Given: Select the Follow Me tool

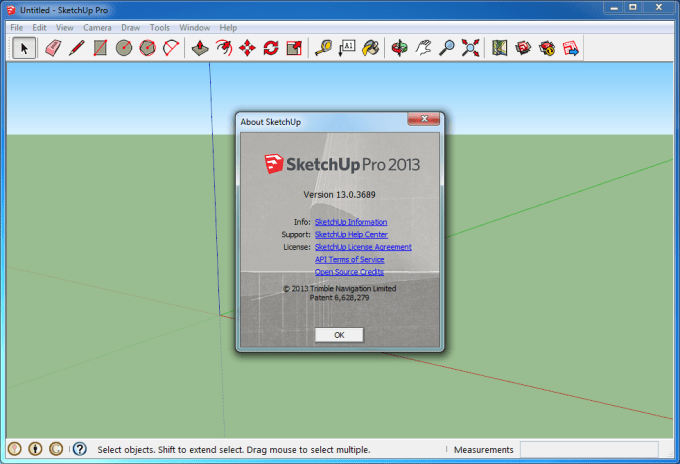Looking at the screenshot, I should pyautogui.click(x=224, y=48).
